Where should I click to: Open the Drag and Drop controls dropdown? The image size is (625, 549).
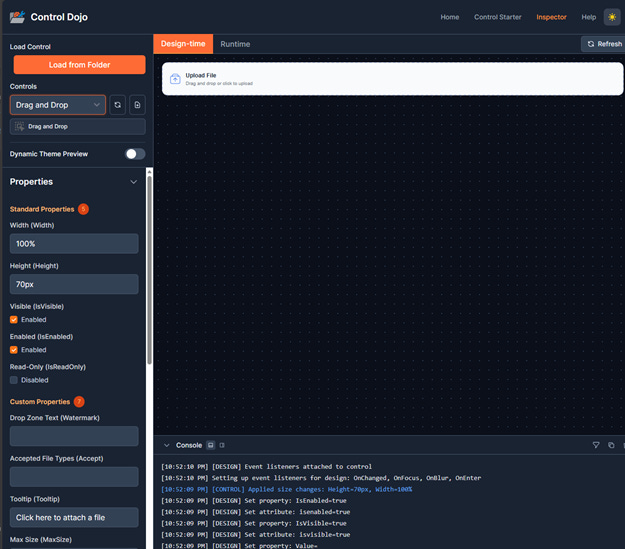coord(58,105)
